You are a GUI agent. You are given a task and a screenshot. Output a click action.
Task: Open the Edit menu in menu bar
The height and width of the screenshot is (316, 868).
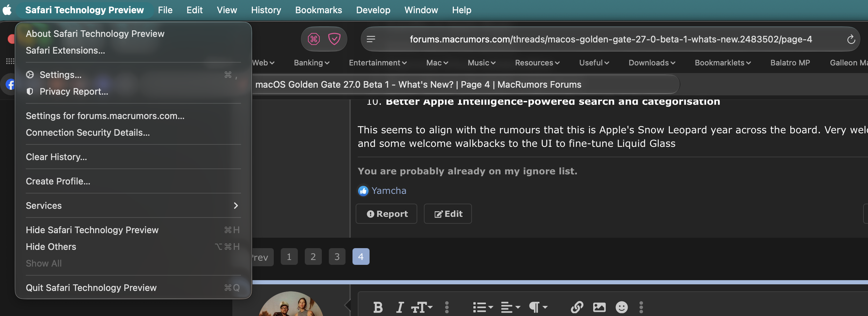tap(194, 10)
